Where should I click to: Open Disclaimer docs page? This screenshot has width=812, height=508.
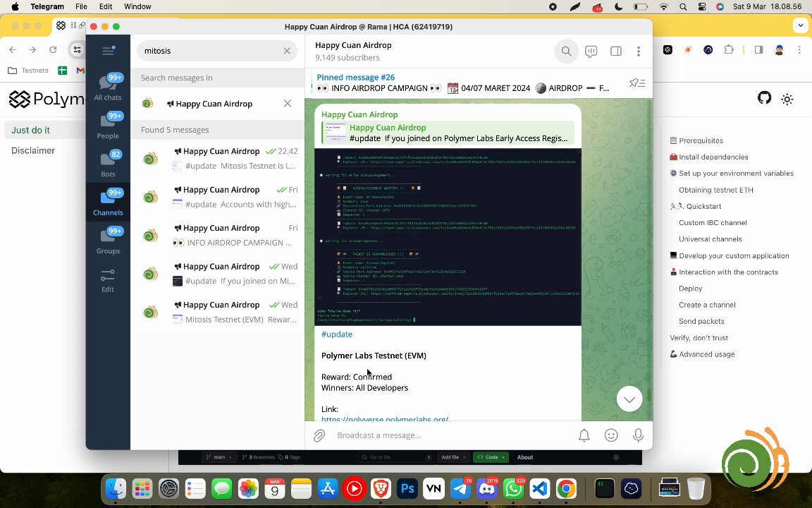[33, 150]
